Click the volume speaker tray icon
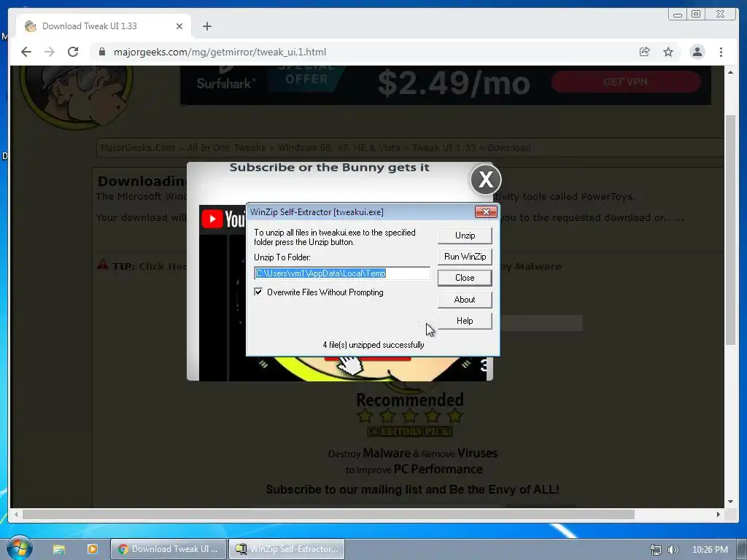This screenshot has width=747, height=560. (x=673, y=550)
